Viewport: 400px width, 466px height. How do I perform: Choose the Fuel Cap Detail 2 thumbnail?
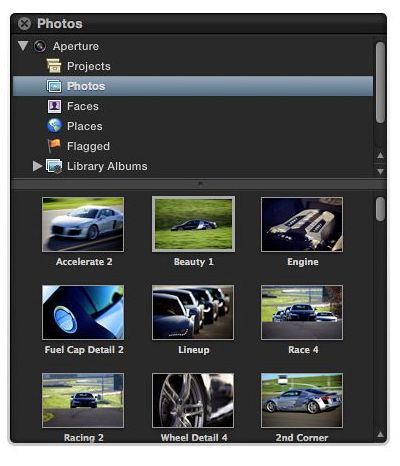pos(83,312)
